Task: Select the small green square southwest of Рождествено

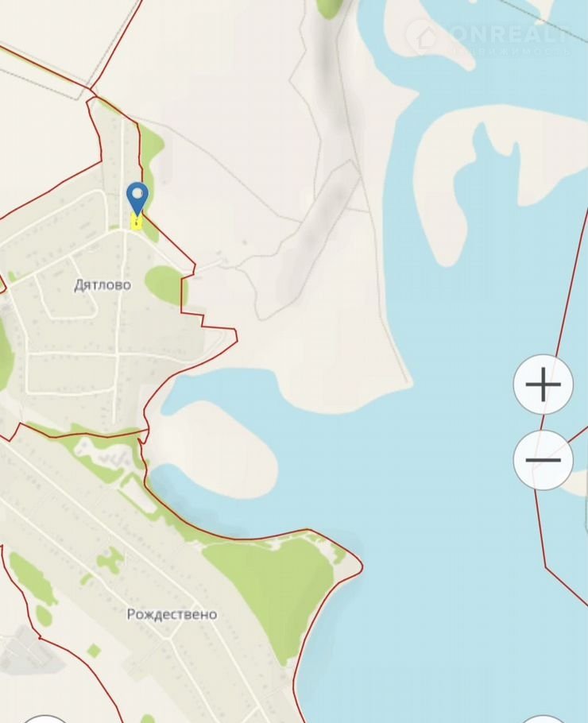Action: tap(94, 651)
